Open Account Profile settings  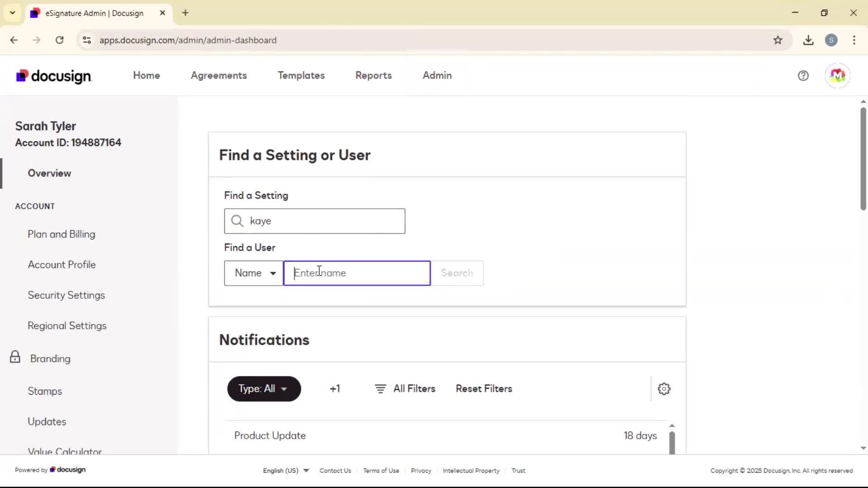pyautogui.click(x=62, y=265)
